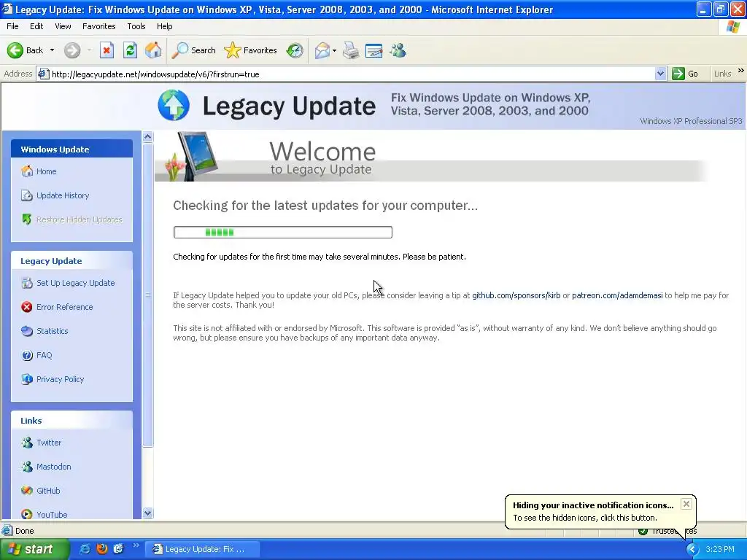Screen dimensions: 747x560
Task: Click the Back arrow icon
Action: point(15,50)
